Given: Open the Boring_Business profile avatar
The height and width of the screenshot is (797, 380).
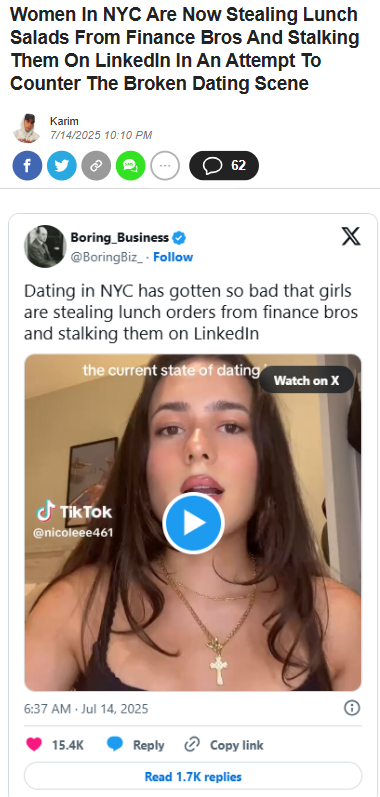Looking at the screenshot, I should pyautogui.click(x=45, y=247).
